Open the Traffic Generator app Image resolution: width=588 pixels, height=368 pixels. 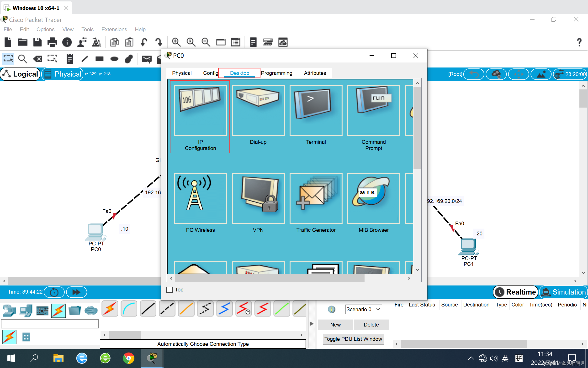316,199
